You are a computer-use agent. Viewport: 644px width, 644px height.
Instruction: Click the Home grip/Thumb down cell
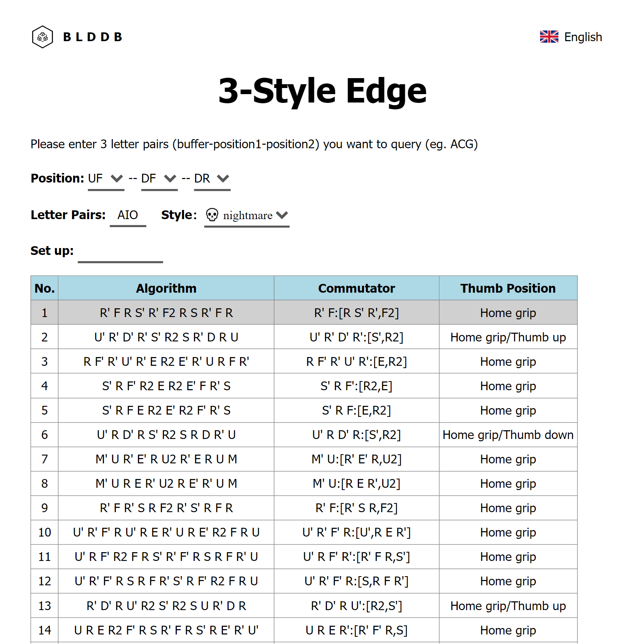tap(508, 435)
